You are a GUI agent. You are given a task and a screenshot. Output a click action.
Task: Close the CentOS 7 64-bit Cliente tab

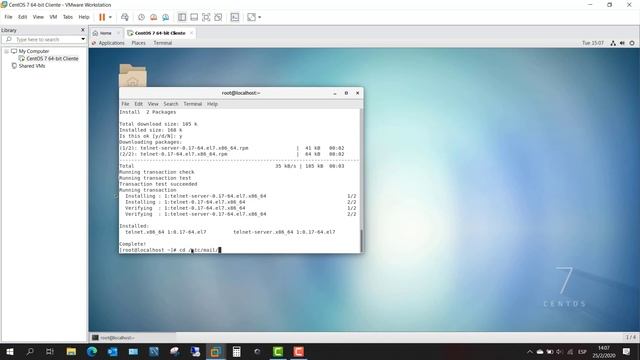tap(191, 33)
